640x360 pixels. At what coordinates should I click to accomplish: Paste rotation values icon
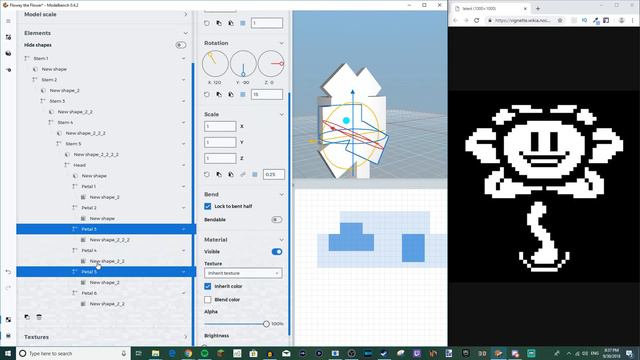coord(231,94)
